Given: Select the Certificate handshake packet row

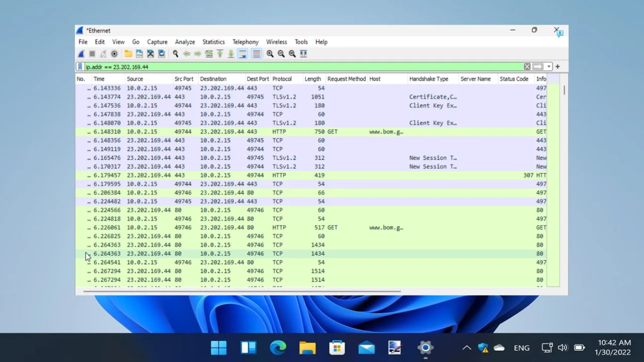Looking at the screenshot, I should tap(311, 97).
